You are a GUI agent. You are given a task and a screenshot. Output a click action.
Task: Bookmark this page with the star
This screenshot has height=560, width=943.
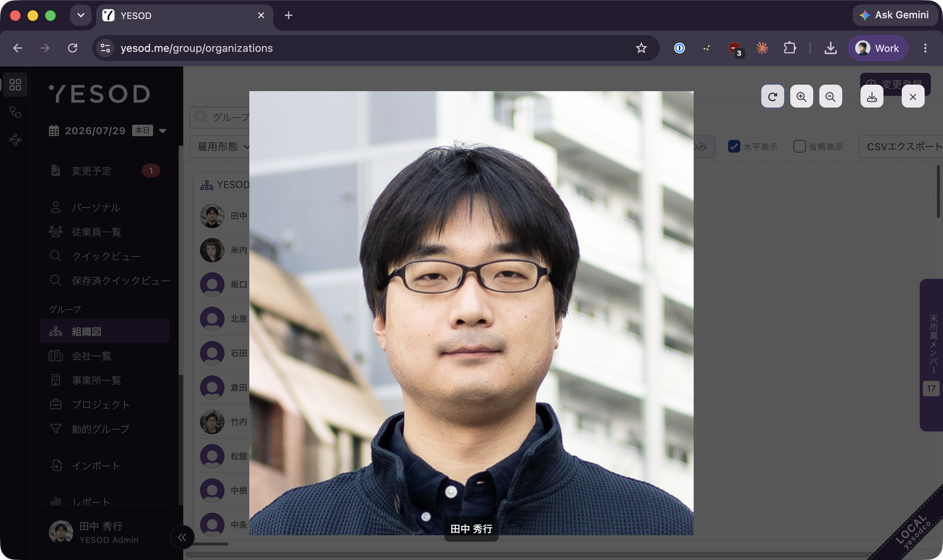point(641,48)
